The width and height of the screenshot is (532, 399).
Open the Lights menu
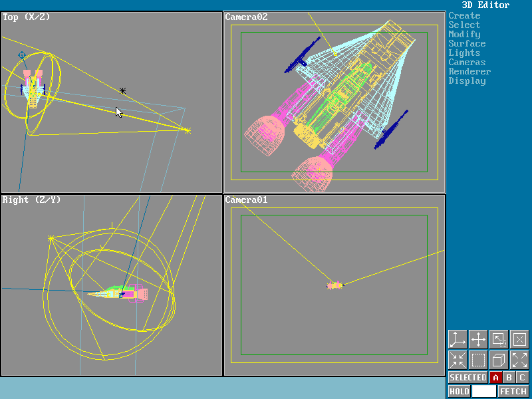(464, 53)
